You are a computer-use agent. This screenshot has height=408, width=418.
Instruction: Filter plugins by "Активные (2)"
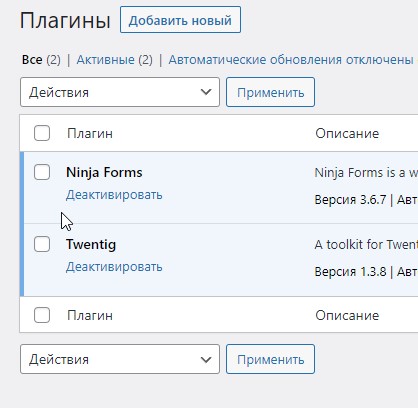coord(114,60)
